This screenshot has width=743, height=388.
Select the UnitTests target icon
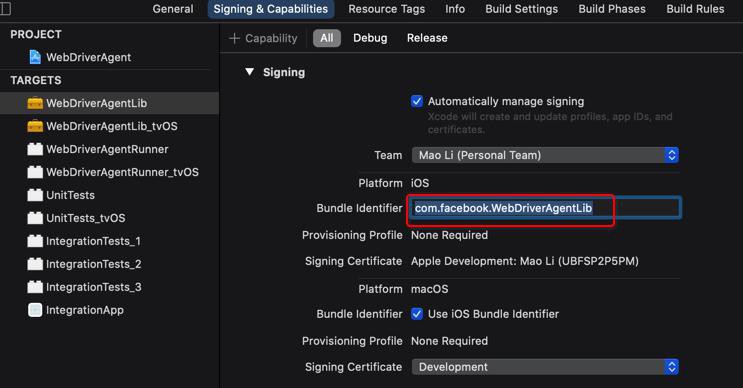(35, 195)
